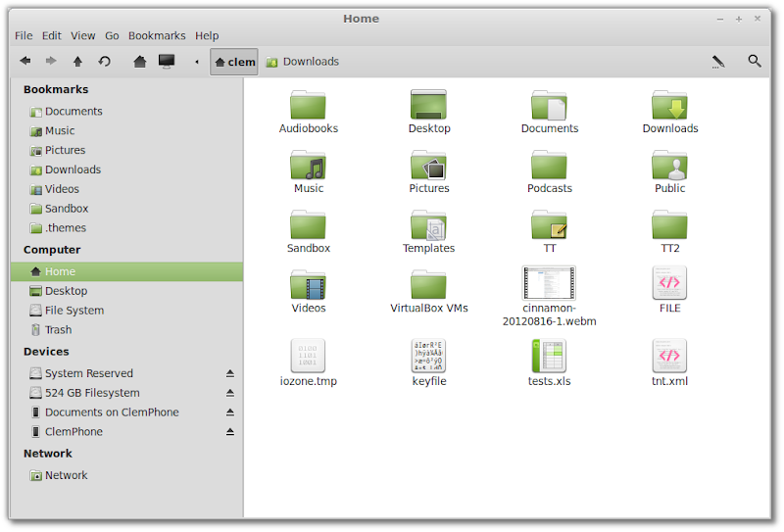
Task: Click the Home icon in the toolbar
Action: coord(140,61)
